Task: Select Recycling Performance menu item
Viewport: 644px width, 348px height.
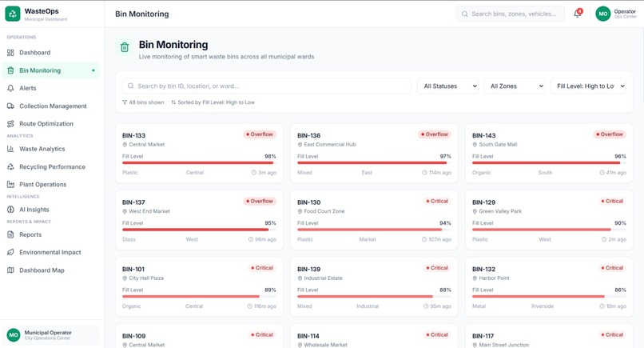Action: pyautogui.click(x=50, y=166)
